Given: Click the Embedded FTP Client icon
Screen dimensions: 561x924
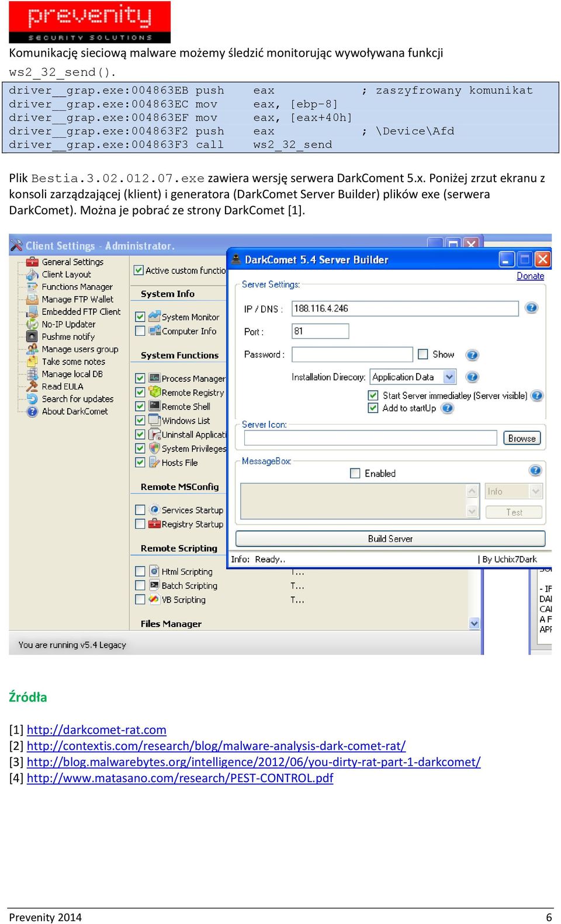Looking at the screenshot, I should pyautogui.click(x=32, y=311).
